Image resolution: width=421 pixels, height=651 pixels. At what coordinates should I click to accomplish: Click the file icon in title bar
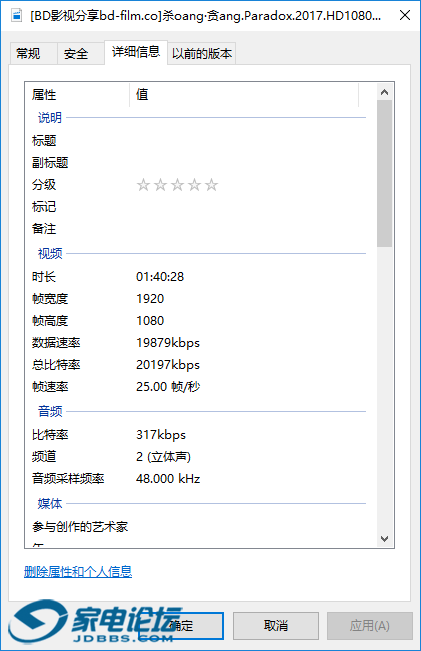[17, 16]
